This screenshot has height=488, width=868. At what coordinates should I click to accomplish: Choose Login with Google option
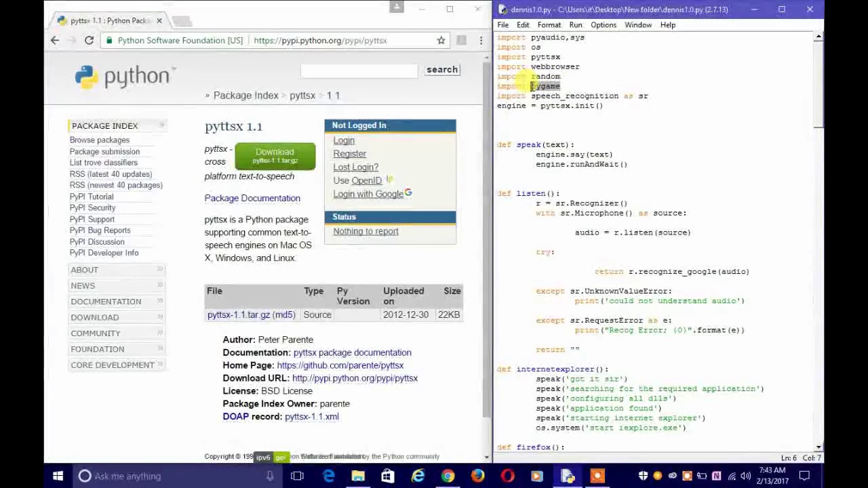click(368, 194)
